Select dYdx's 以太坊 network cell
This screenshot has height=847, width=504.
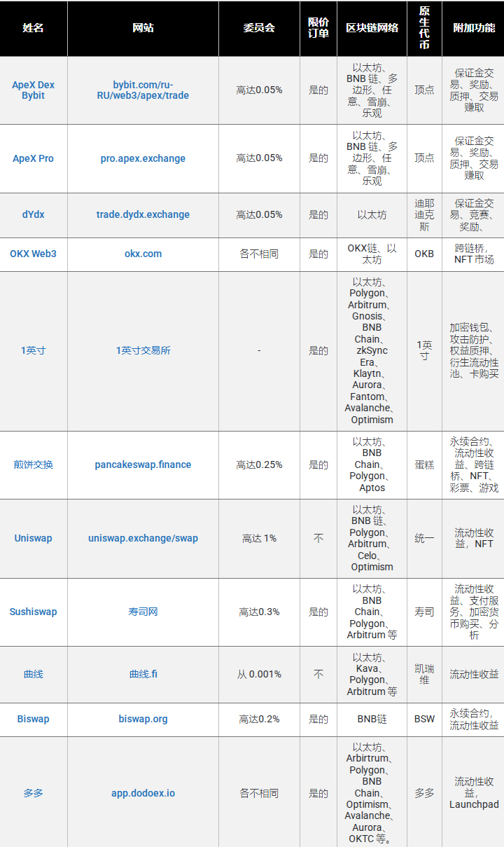click(372, 214)
